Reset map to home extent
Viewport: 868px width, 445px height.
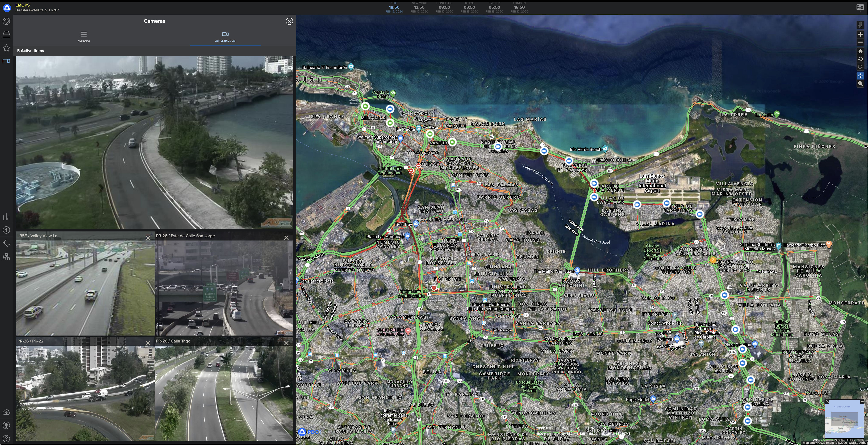click(x=860, y=51)
